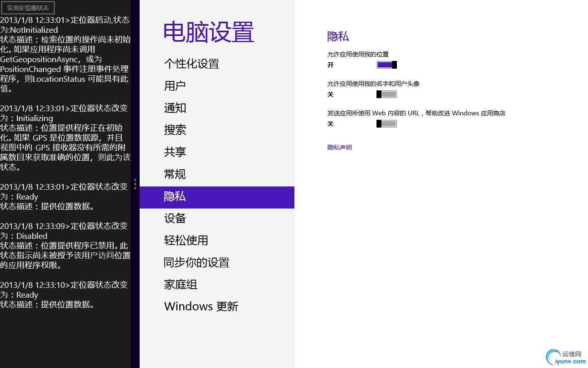Select the highlighted 隐私 entry
The height and width of the screenshot is (368, 588).
175,197
